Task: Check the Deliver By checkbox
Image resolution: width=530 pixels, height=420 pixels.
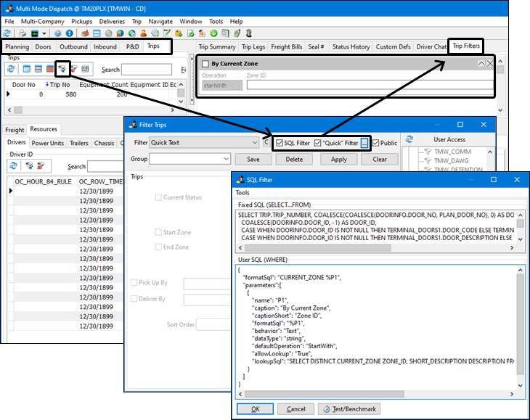Action: click(x=134, y=299)
